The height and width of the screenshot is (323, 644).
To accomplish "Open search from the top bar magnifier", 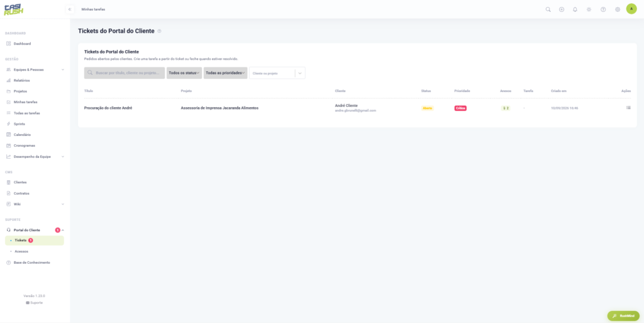I will [548, 9].
